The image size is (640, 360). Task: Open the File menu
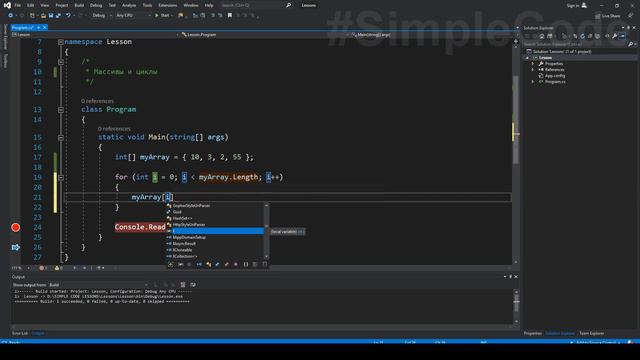pyautogui.click(x=18, y=5)
